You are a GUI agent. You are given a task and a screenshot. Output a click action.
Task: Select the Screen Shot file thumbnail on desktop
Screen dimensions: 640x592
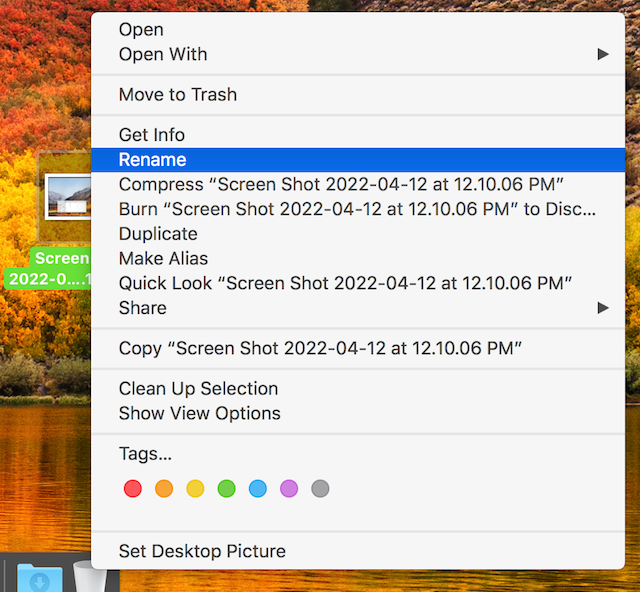click(66, 195)
